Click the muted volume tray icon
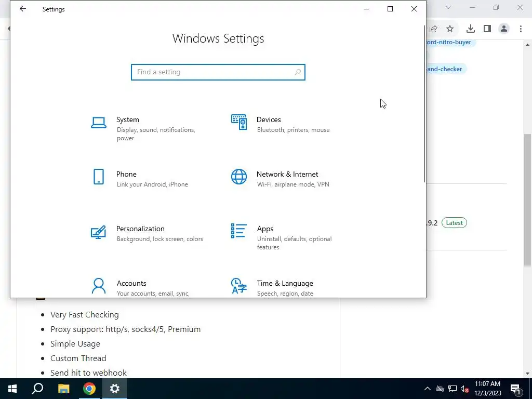Screen dimensions: 532x399 [x=464, y=389]
